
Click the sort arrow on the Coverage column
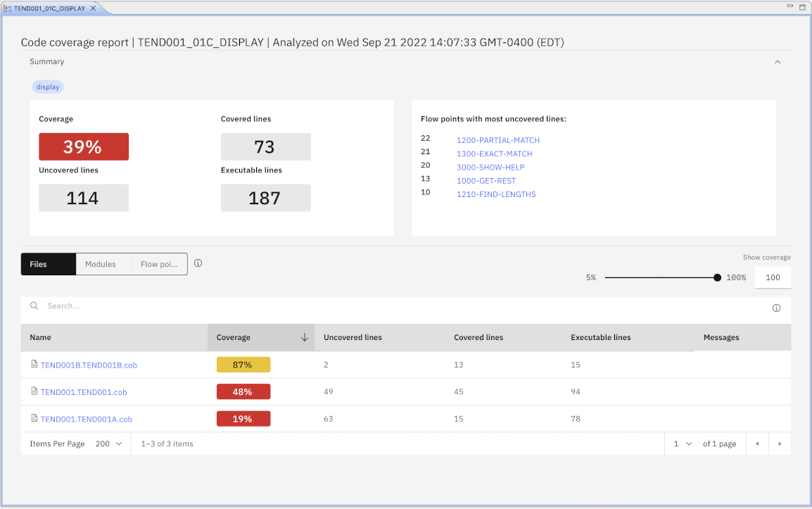click(x=304, y=337)
